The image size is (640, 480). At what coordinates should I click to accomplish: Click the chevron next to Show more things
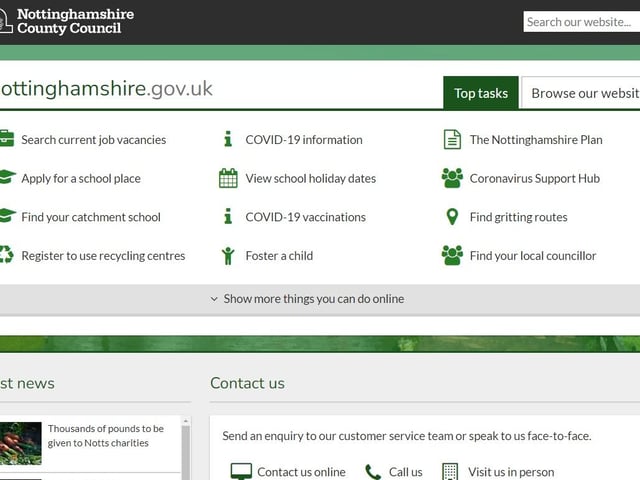point(214,299)
